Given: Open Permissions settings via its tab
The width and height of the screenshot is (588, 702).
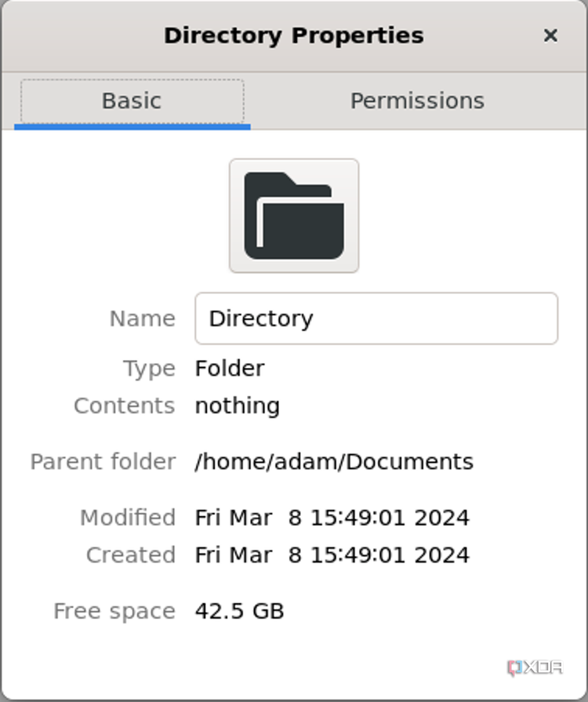Looking at the screenshot, I should (x=416, y=100).
